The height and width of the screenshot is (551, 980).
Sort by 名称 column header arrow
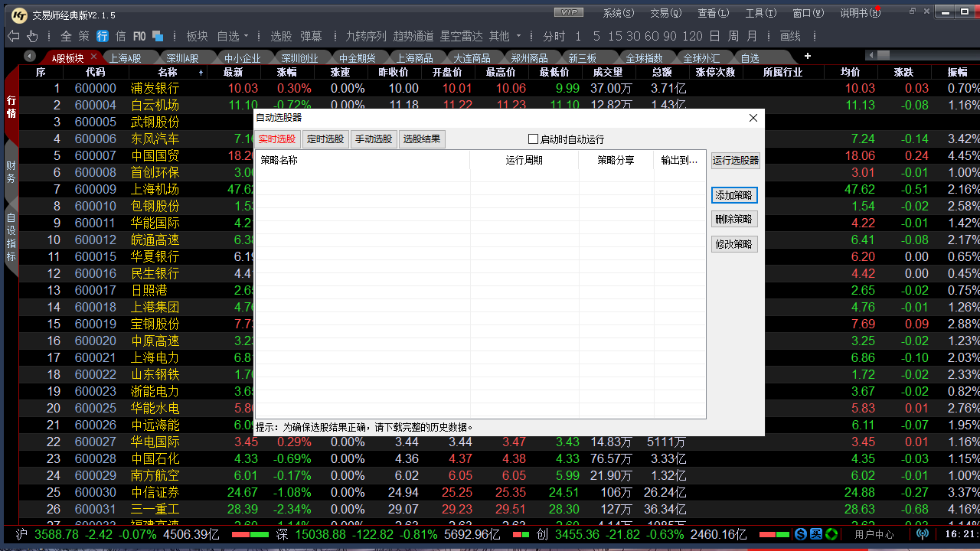tap(201, 73)
